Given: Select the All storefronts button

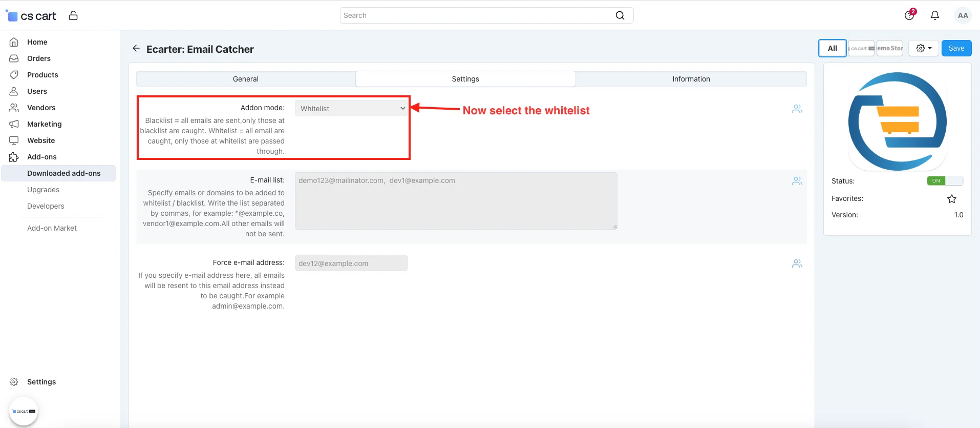Looking at the screenshot, I should 832,48.
